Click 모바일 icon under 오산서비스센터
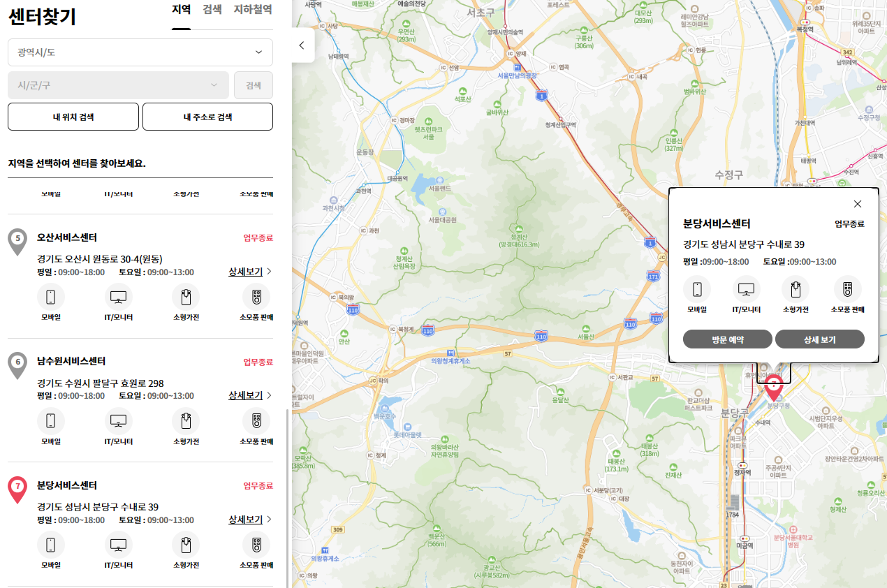 tap(51, 297)
